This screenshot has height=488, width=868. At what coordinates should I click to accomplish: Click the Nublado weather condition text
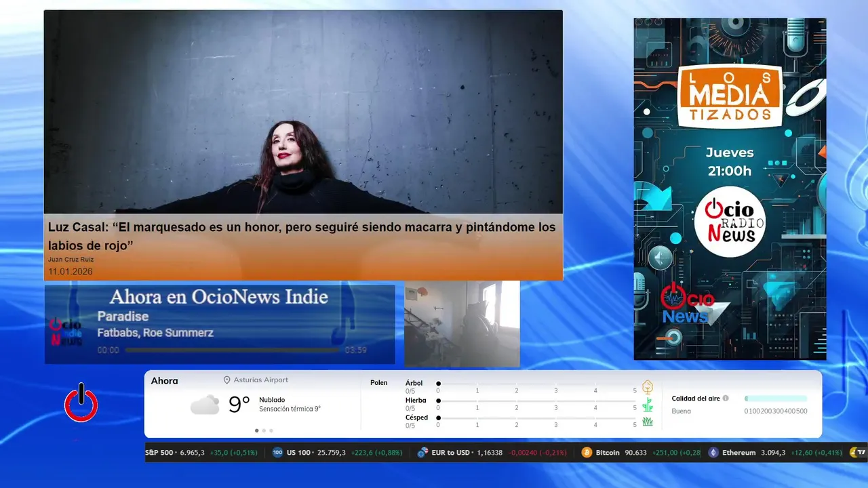(272, 400)
